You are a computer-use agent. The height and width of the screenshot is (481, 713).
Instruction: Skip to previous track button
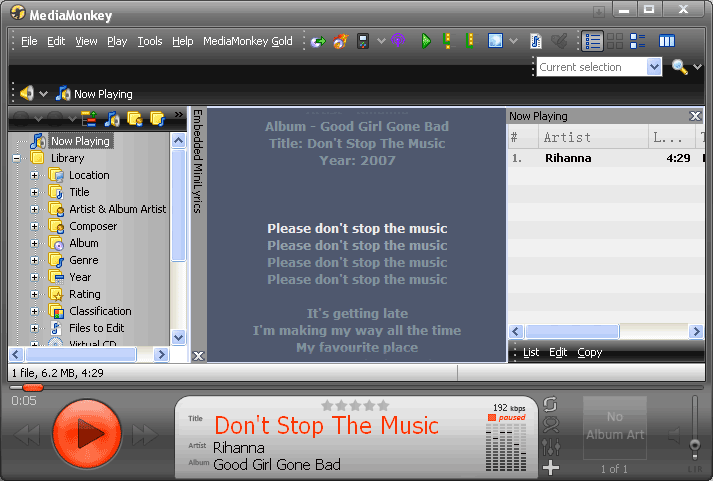tap(27, 435)
